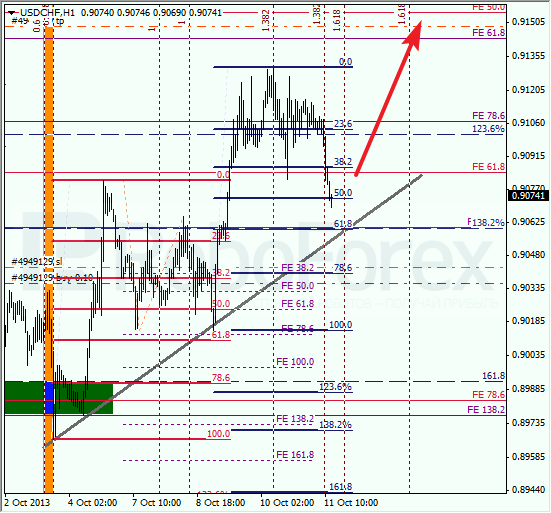The height and width of the screenshot is (513, 551).
Task: Click the red 100.0 Fibonacci level label
Action: [x=218, y=434]
